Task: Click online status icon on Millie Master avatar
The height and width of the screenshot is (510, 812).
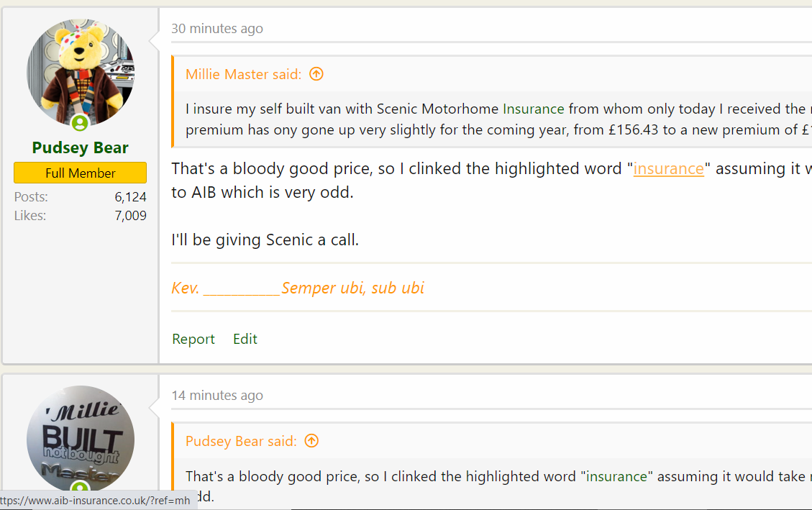Action: (81, 488)
